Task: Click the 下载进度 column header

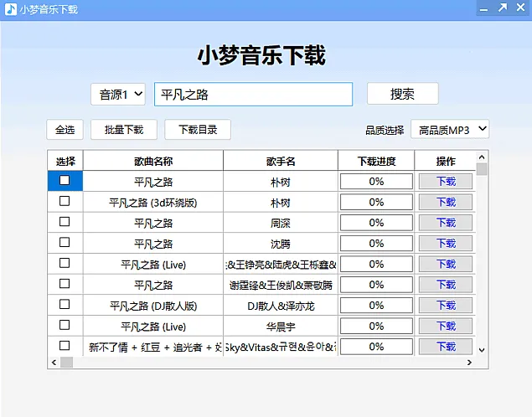Action: (376, 161)
